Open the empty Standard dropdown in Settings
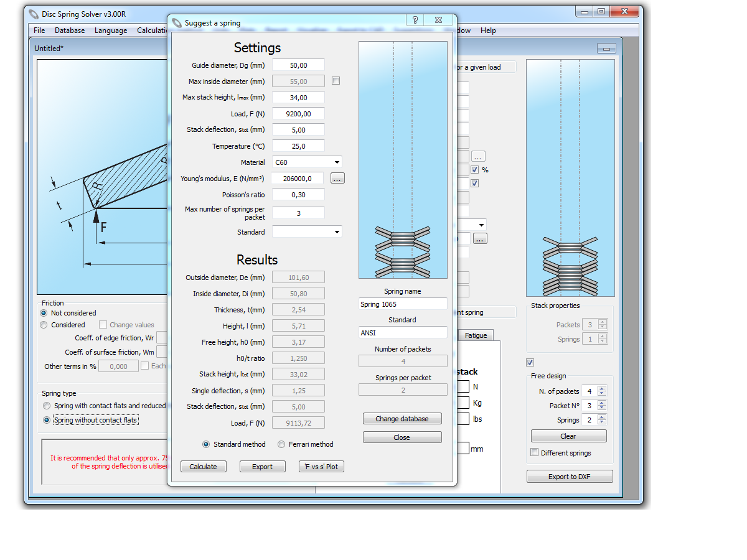 (x=307, y=232)
